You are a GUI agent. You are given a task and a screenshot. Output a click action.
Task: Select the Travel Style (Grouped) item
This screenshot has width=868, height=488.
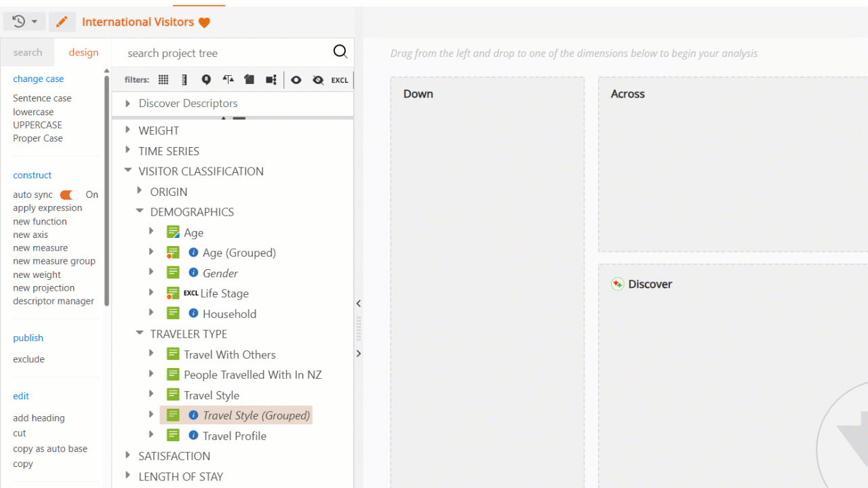[x=236, y=415]
